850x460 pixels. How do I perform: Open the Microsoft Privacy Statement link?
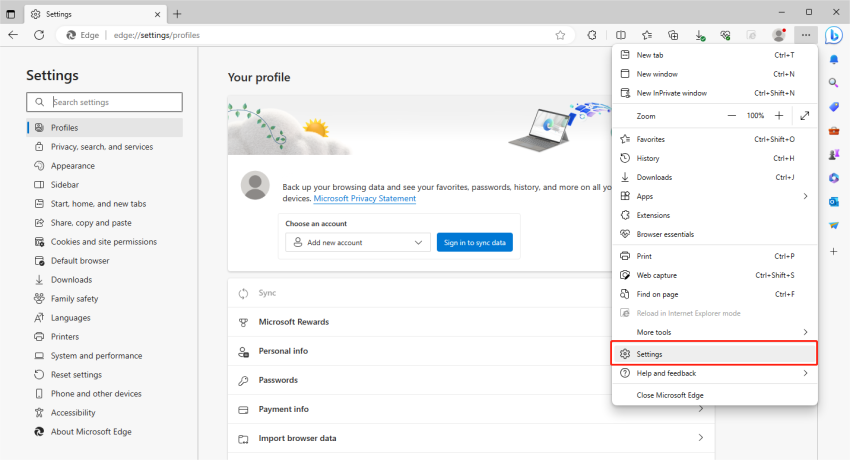click(365, 199)
